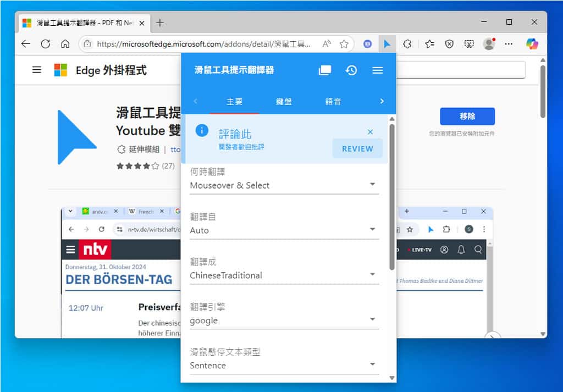Open Browser essentials shield icon
This screenshot has width=563, height=392.
click(449, 44)
